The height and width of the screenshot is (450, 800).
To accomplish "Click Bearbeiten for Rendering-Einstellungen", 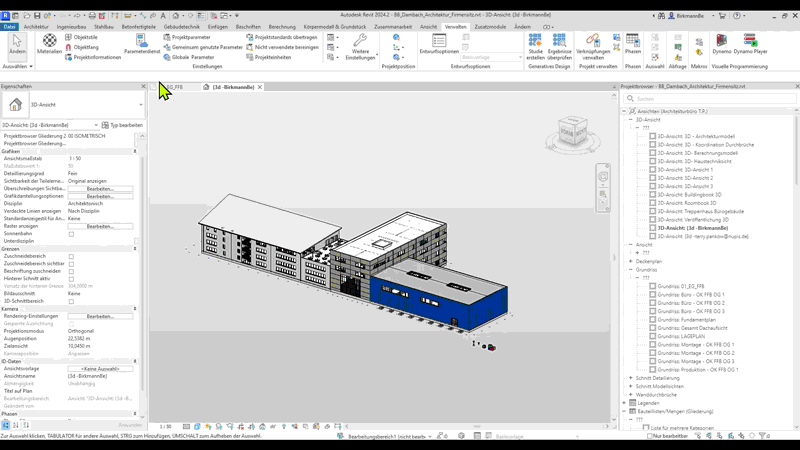I will pyautogui.click(x=100, y=316).
